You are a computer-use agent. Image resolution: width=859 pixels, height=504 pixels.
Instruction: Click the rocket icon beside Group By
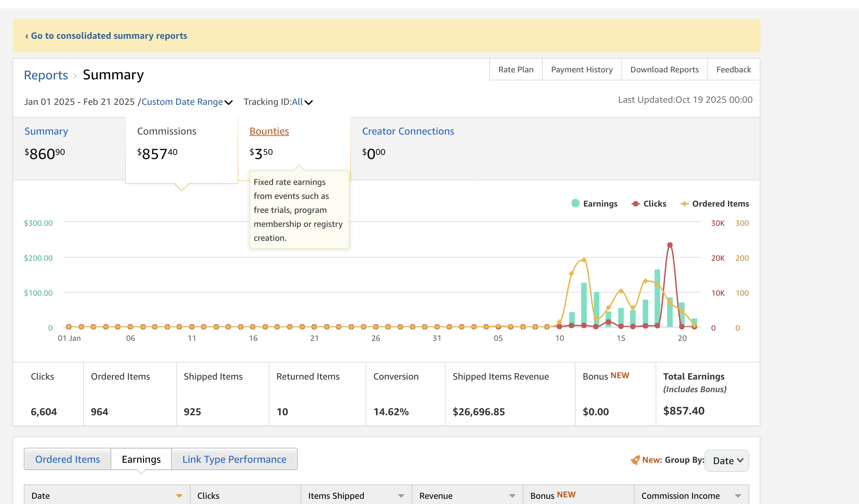635,460
